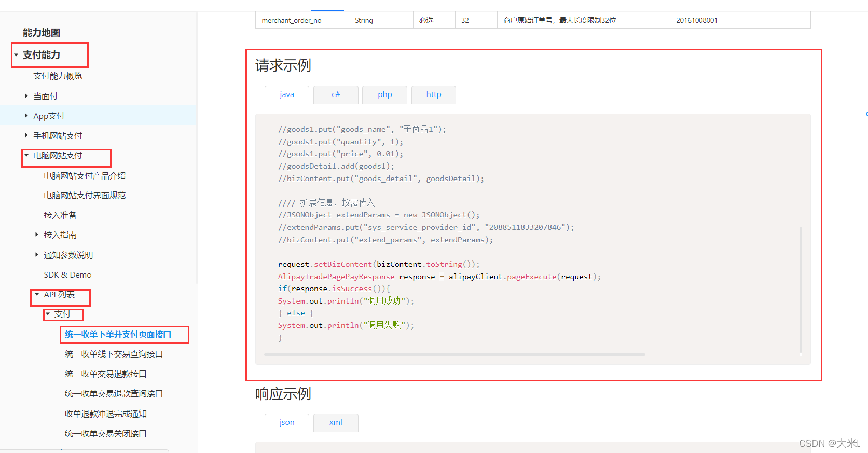
Task: Open 统一收单交易退款接口 link
Action: pyautogui.click(x=105, y=374)
